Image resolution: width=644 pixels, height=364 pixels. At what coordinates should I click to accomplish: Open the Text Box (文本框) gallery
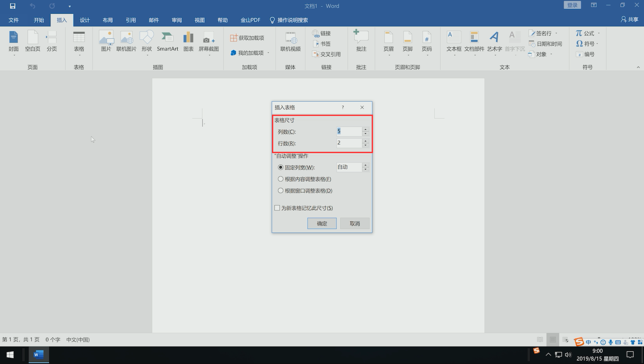coord(454,43)
